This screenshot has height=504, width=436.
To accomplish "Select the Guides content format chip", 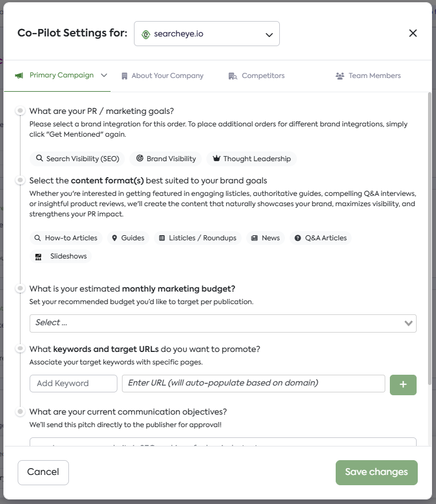I will click(128, 238).
